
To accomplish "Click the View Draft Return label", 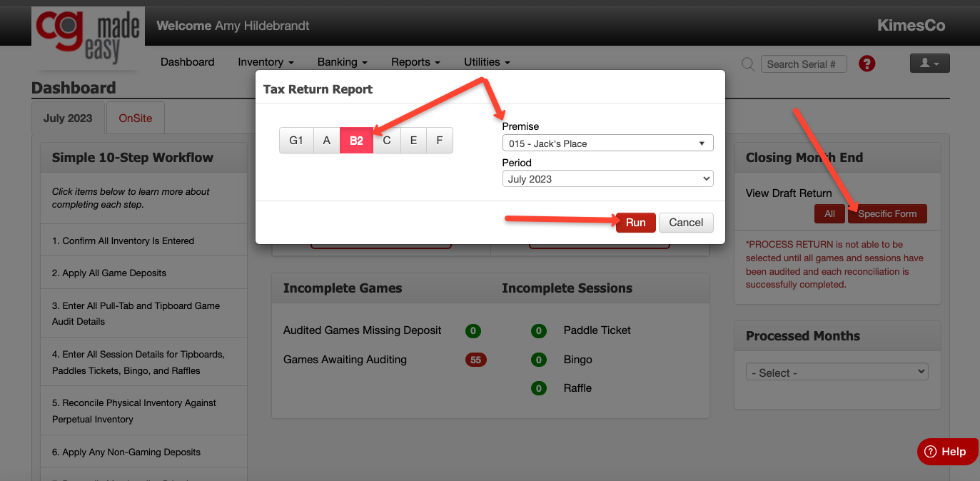I will pyautogui.click(x=789, y=193).
